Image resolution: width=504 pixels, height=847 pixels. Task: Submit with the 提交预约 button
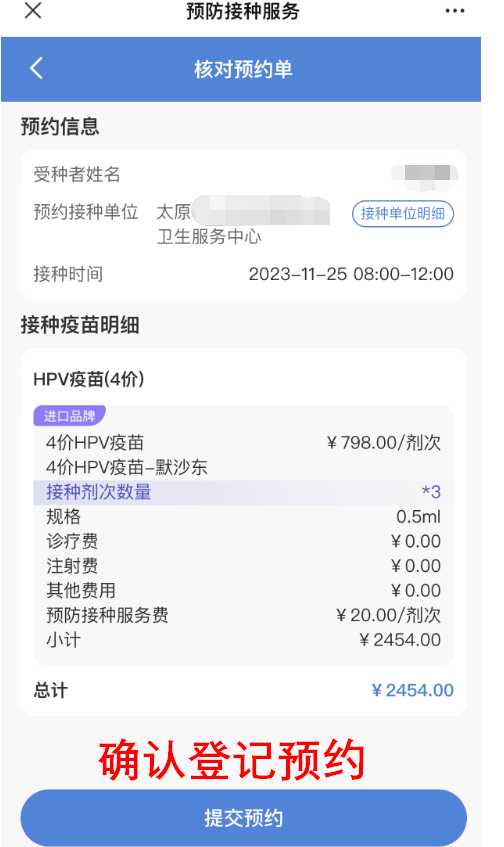(x=244, y=818)
